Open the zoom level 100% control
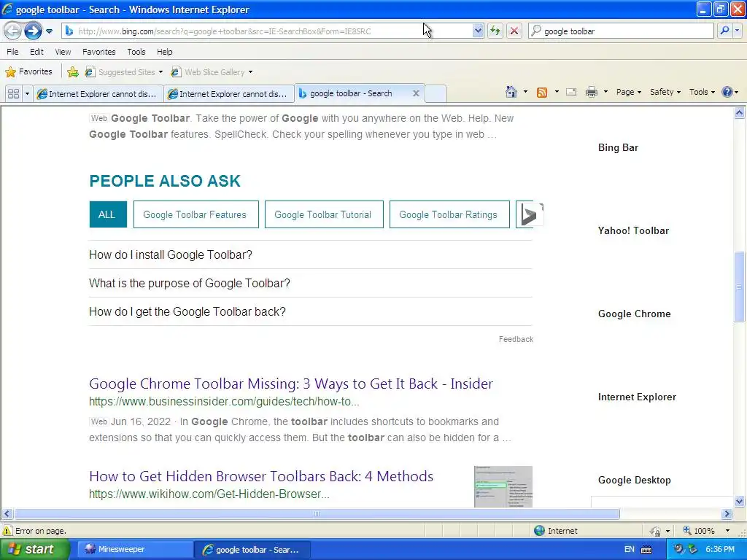The height and width of the screenshot is (560, 747). pos(706,531)
